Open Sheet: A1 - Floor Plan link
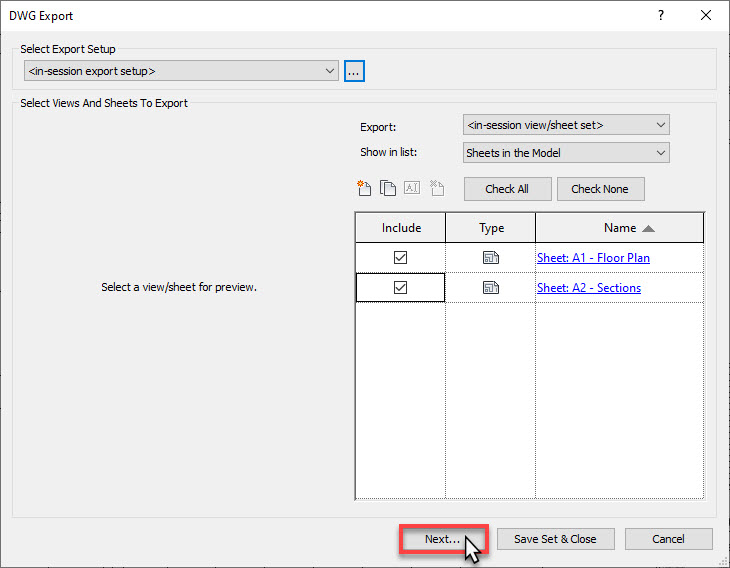The height and width of the screenshot is (568, 730). click(593, 258)
